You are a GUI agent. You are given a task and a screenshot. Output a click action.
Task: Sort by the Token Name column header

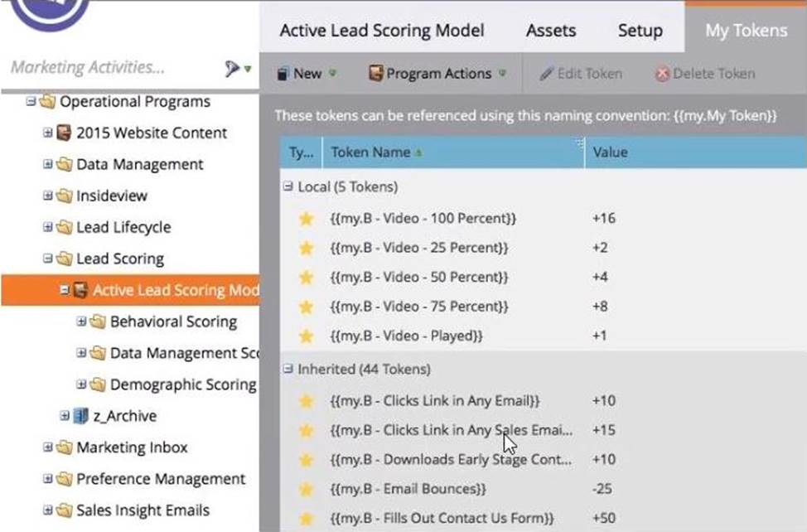pos(370,152)
